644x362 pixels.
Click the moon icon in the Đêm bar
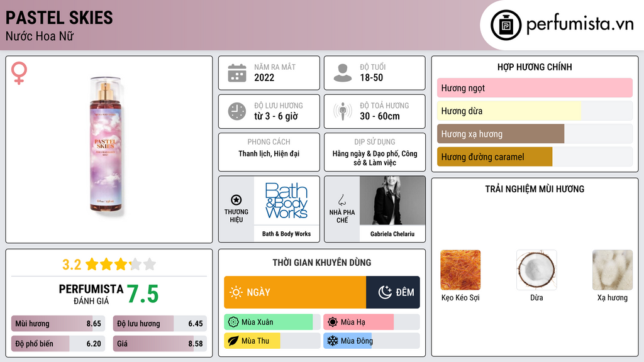[x=385, y=292]
